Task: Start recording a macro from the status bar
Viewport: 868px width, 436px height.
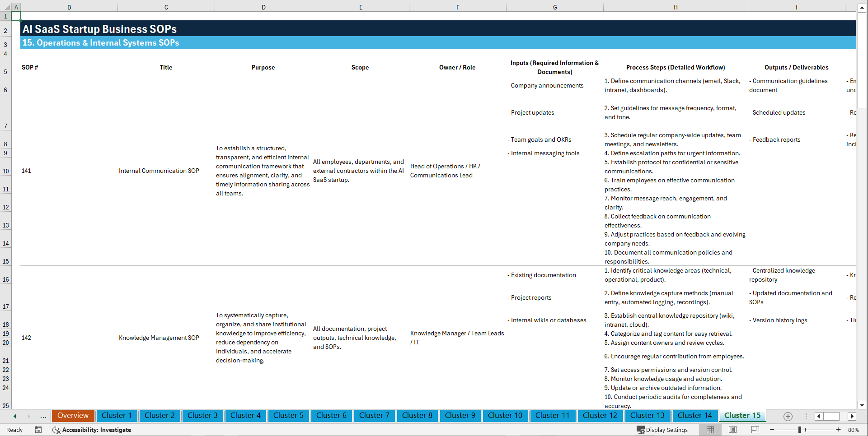Action: [x=38, y=430]
